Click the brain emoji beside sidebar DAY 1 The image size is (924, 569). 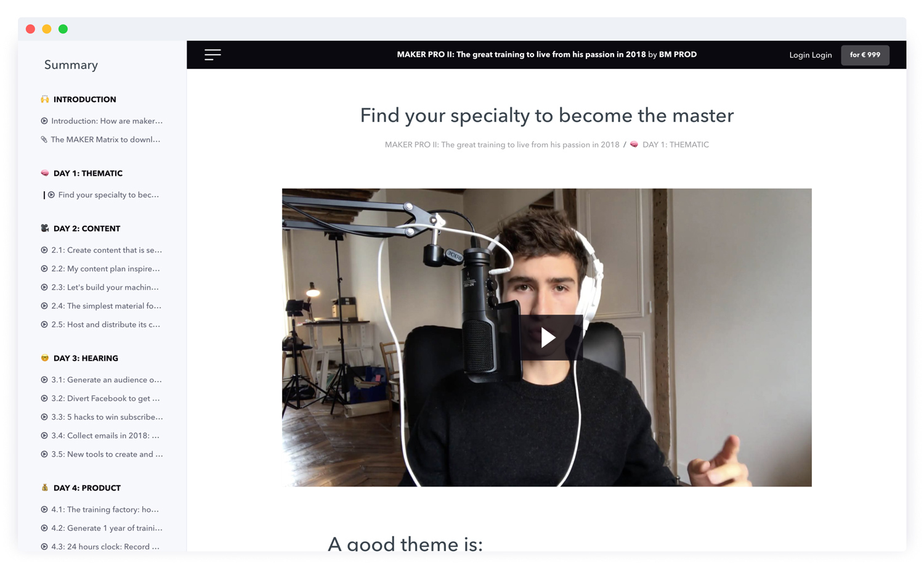pos(44,173)
